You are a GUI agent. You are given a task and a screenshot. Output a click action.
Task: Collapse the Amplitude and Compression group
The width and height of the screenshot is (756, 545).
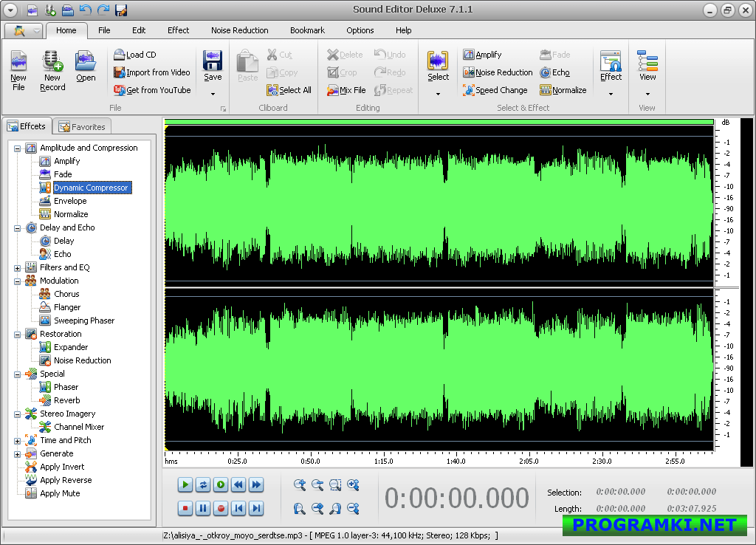(x=17, y=148)
